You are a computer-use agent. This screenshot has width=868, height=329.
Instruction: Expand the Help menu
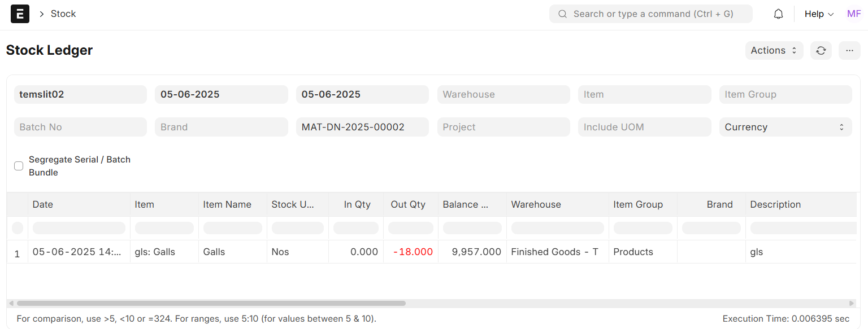[x=819, y=14]
